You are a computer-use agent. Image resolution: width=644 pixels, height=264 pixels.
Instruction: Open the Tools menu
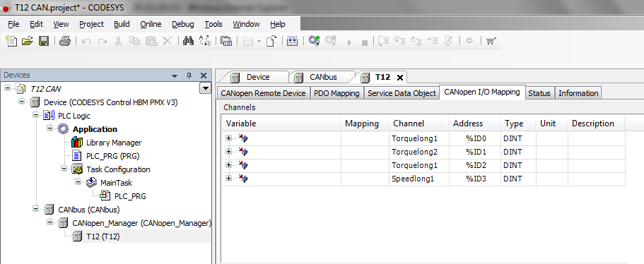213,24
